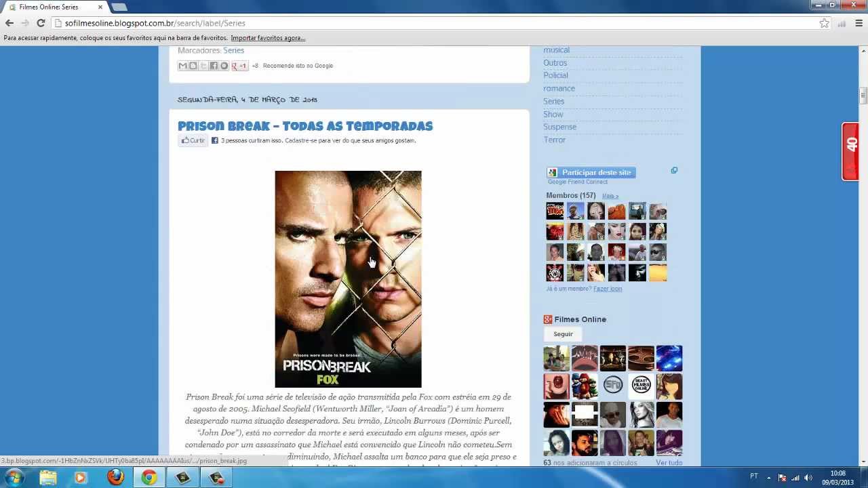
Task: Open the Show category link
Action: click(x=553, y=114)
